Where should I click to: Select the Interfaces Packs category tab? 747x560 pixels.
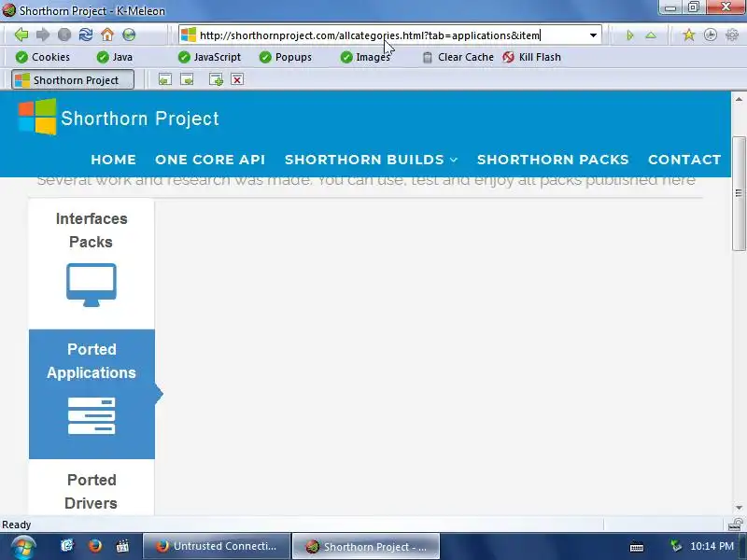click(92, 263)
